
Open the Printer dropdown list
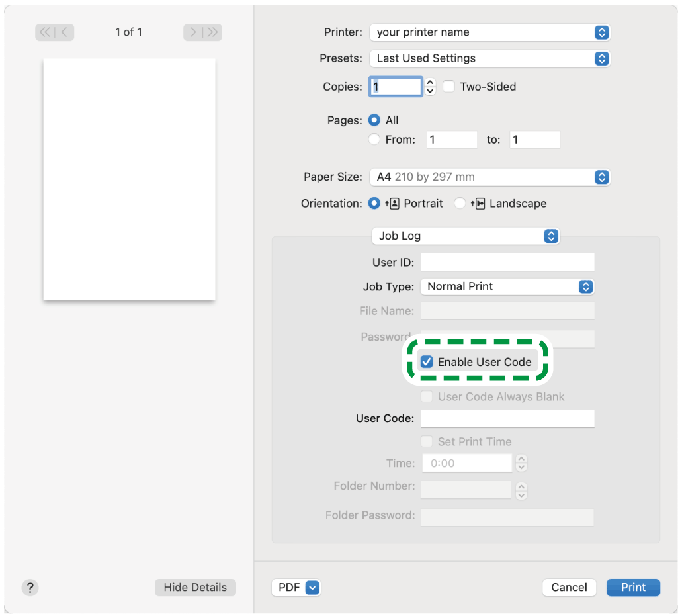(x=488, y=32)
